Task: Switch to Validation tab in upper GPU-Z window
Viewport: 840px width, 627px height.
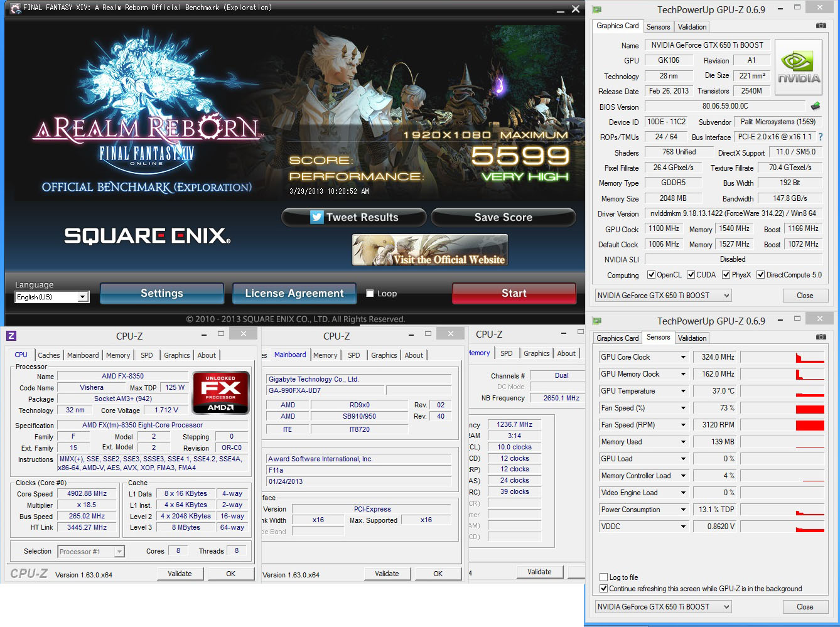Action: pyautogui.click(x=692, y=27)
